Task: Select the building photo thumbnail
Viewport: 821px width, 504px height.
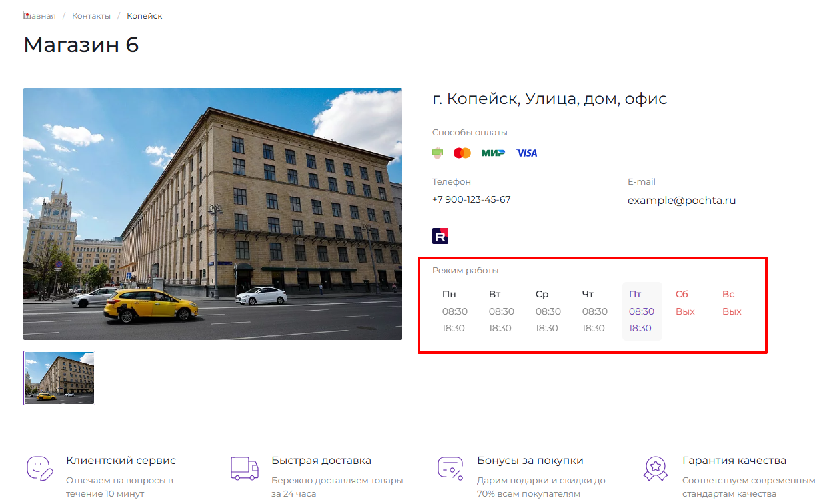Action: coord(59,378)
